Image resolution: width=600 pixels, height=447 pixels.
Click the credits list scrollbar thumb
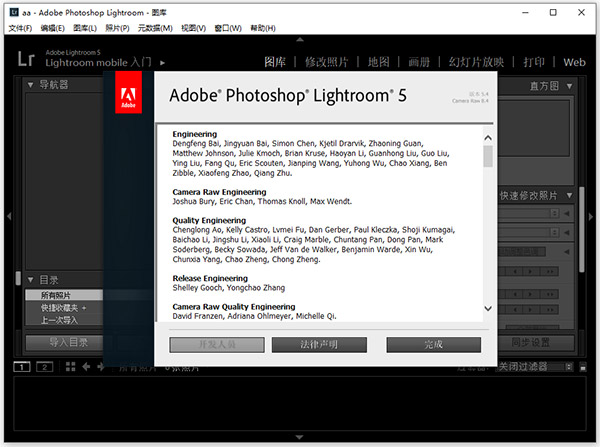488,157
